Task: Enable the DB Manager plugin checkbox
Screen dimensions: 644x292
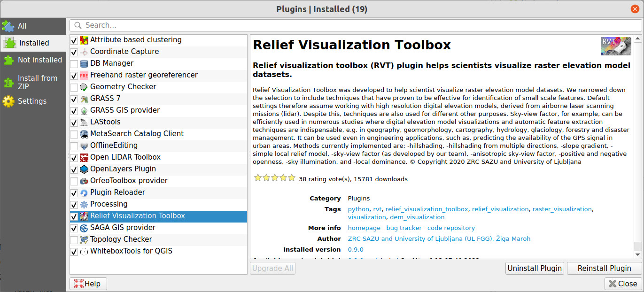Action: [x=74, y=64]
